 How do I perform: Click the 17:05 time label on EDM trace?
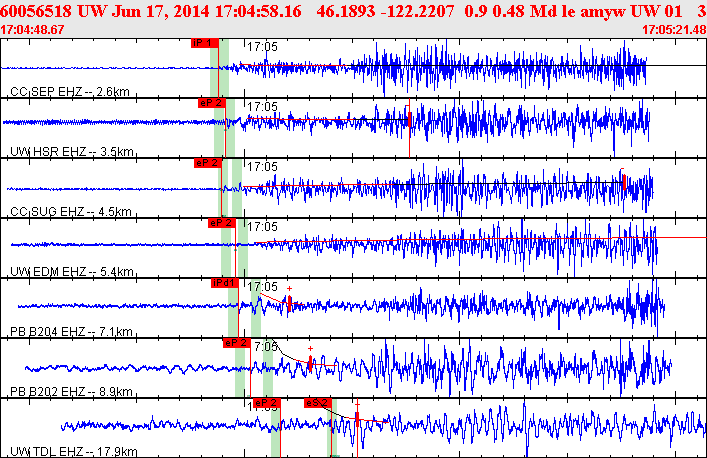pyautogui.click(x=262, y=227)
